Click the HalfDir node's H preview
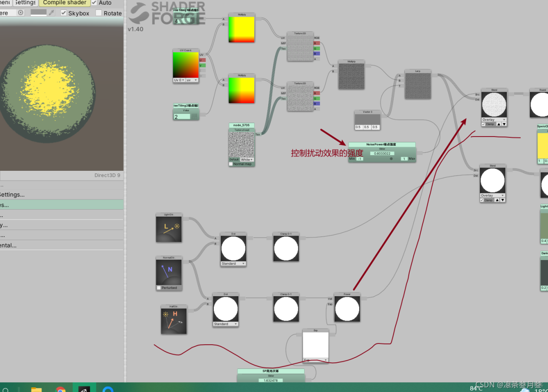The height and width of the screenshot is (392, 548). click(x=174, y=319)
